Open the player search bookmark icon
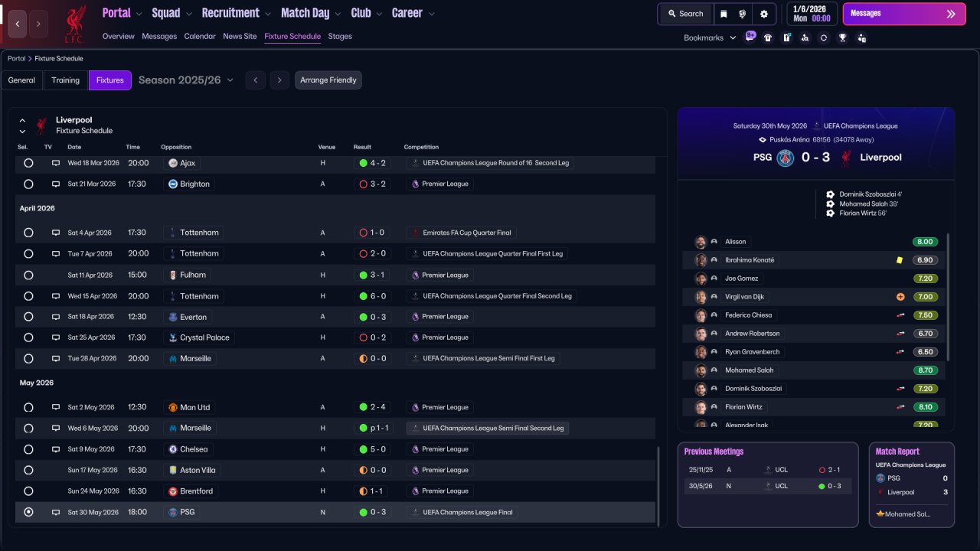Image resolution: width=980 pixels, height=551 pixels. [805, 37]
